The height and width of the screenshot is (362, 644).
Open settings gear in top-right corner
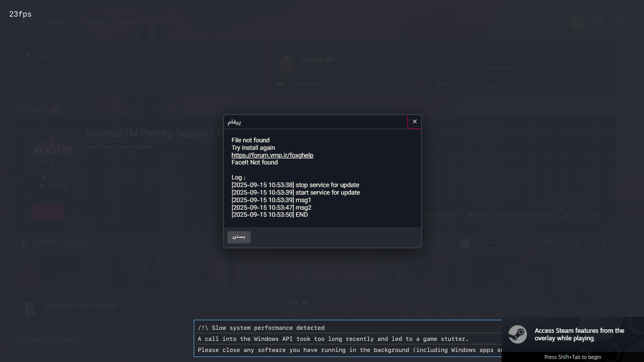coord(599,23)
